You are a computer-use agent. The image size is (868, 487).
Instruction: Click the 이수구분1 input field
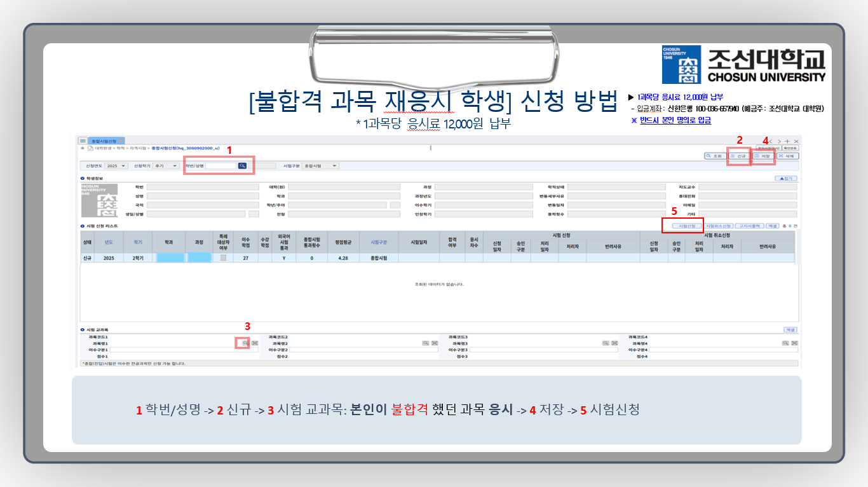(x=184, y=350)
